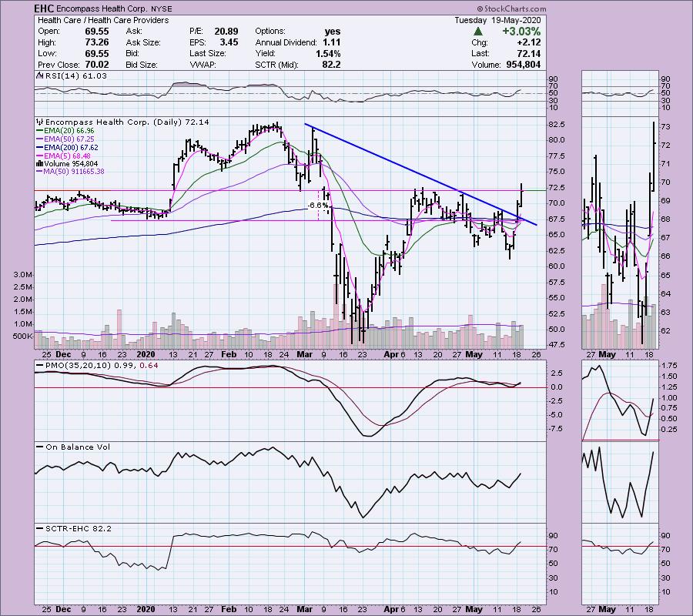This screenshot has height=616, width=693.
Task: Click the Prev Close value 70.02
Action: [x=97, y=65]
